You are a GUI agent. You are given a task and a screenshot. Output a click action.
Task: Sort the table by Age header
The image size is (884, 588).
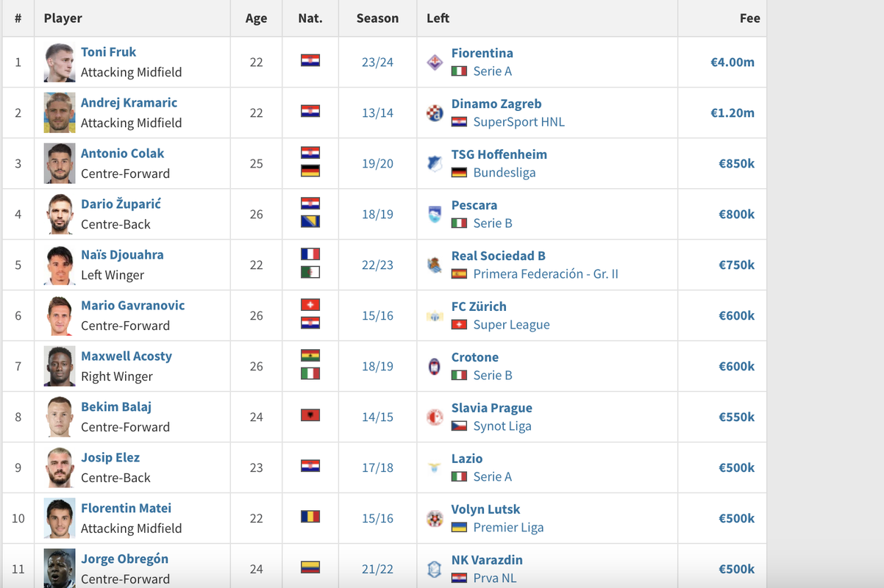pyautogui.click(x=256, y=18)
